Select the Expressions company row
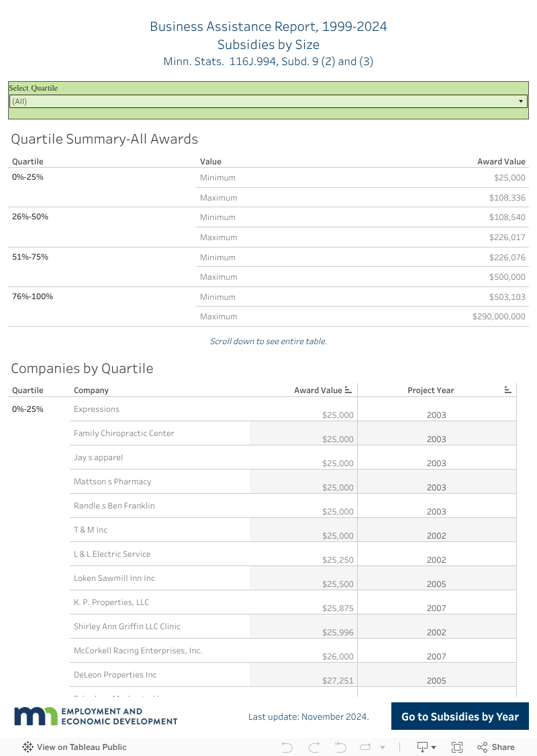 [97, 409]
